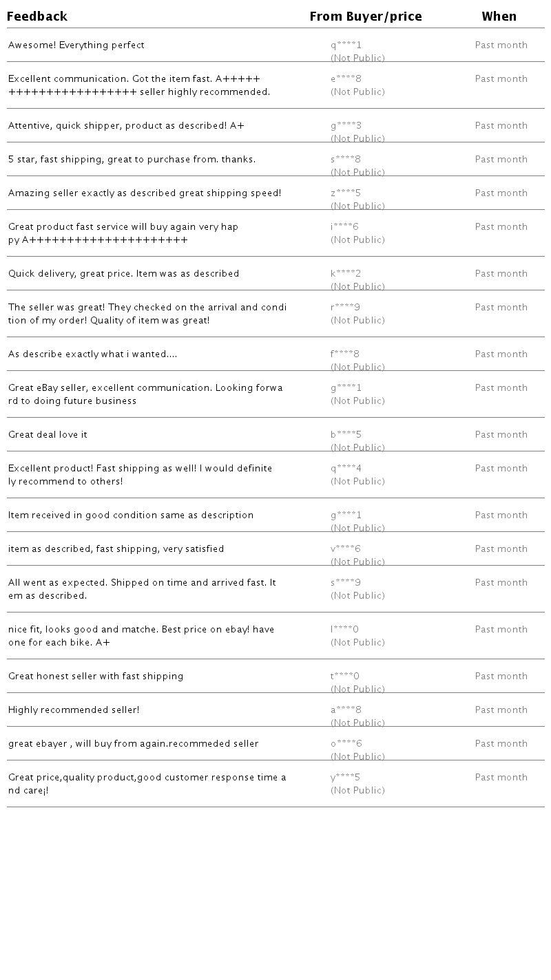The height and width of the screenshot is (980, 551).
Task: Click buyer r****9 username
Action: 346,308
